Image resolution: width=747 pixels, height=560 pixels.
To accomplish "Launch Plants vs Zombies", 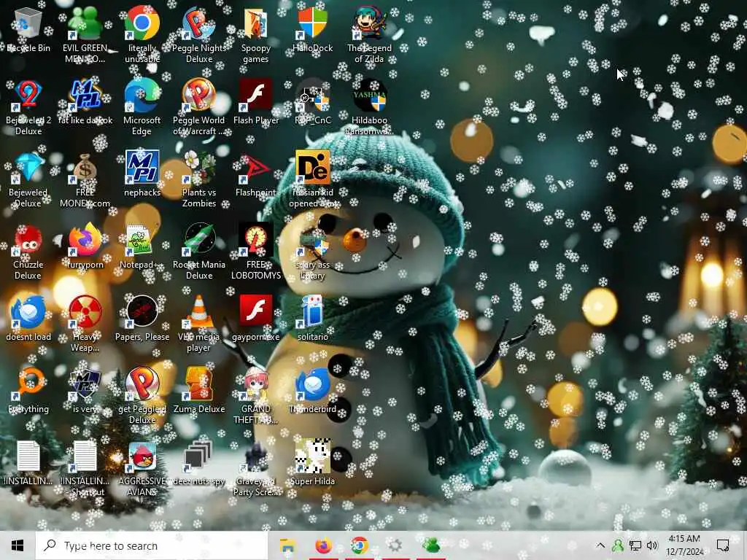I will tap(199, 179).
